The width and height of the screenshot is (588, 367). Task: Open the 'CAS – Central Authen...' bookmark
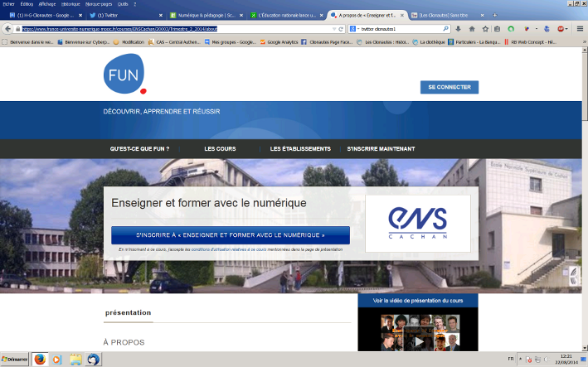pyautogui.click(x=175, y=42)
